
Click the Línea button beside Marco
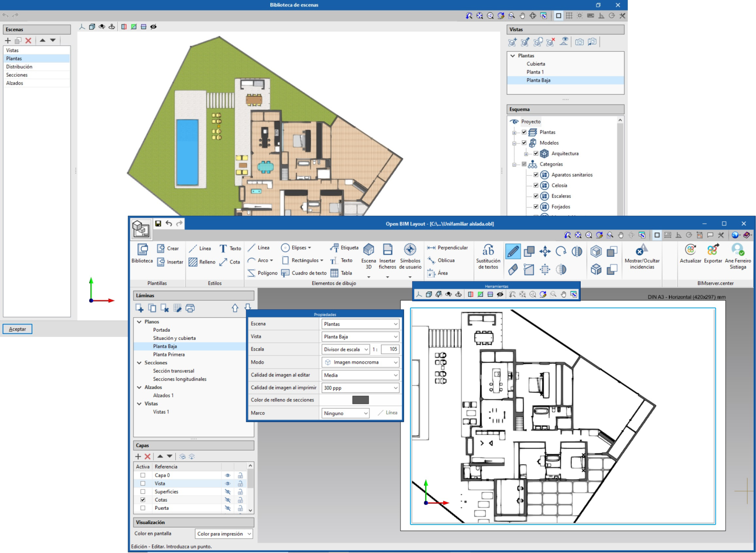point(388,413)
